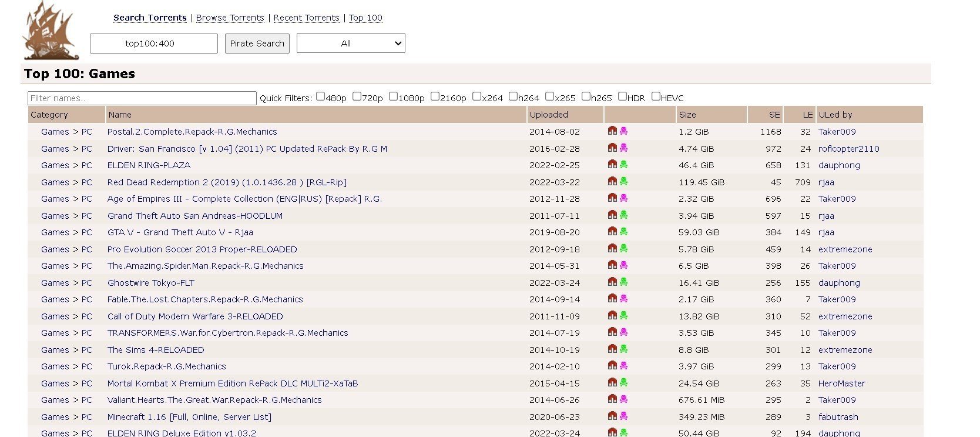The height and width of the screenshot is (437, 980).
Task: Open magnet link for Age of Empires III
Action: [612, 198]
